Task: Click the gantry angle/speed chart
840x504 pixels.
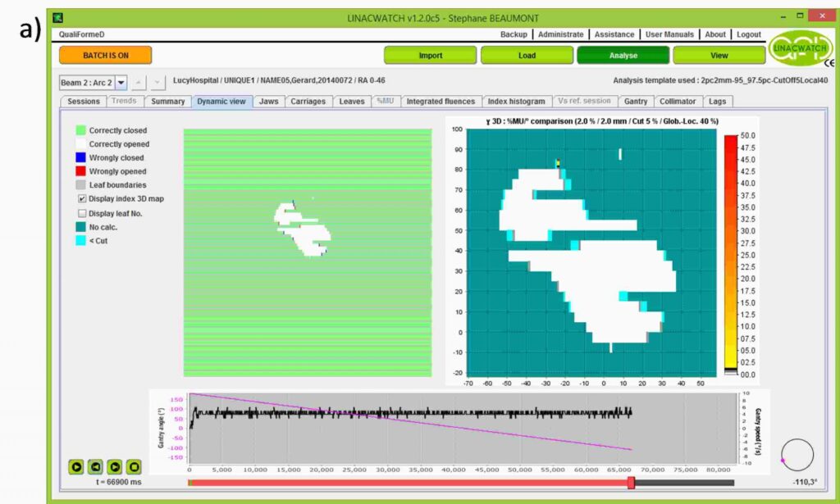Action: point(463,429)
